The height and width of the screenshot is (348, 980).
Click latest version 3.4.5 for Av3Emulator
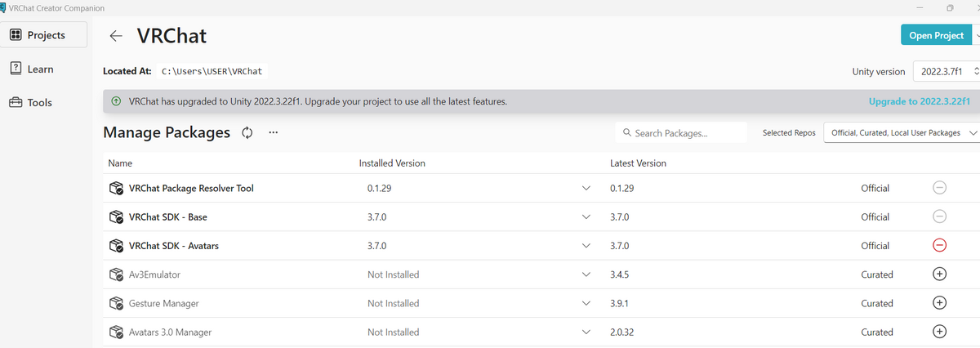(620, 274)
